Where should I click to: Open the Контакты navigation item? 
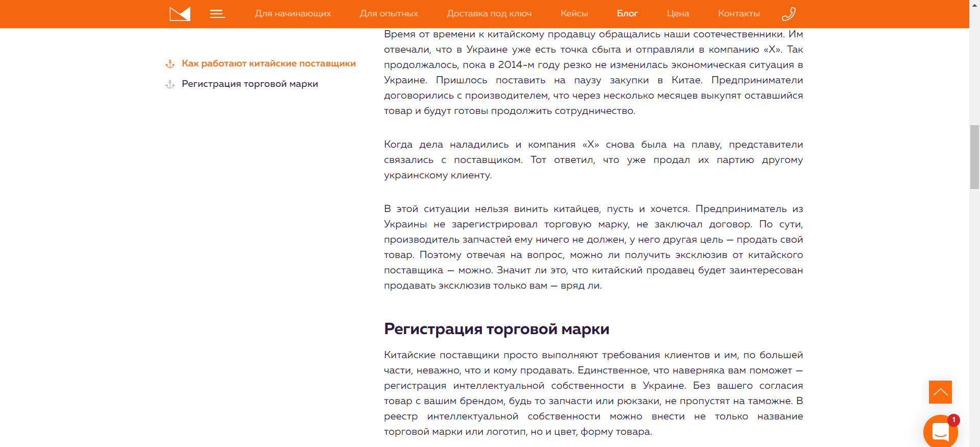[x=738, y=14]
